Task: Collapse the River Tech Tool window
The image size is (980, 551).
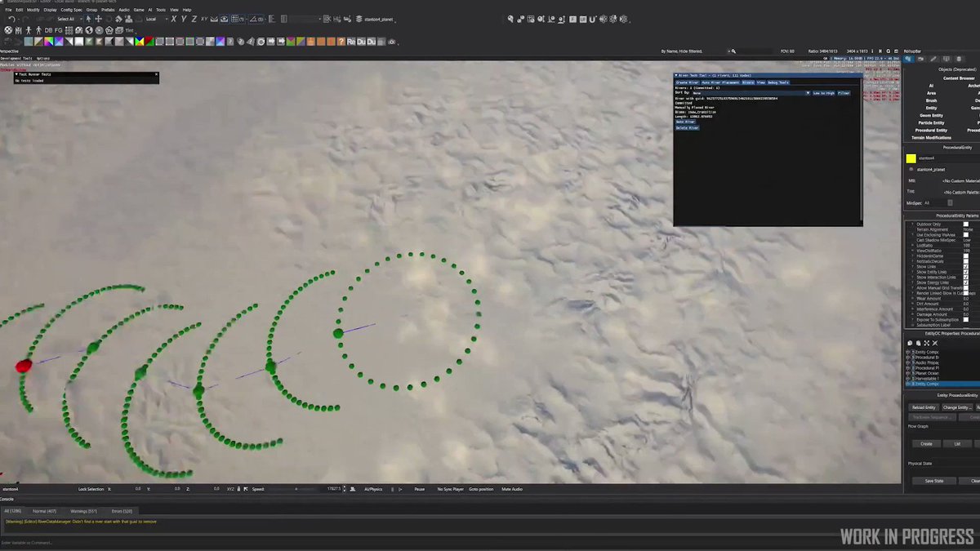Action: [x=676, y=76]
